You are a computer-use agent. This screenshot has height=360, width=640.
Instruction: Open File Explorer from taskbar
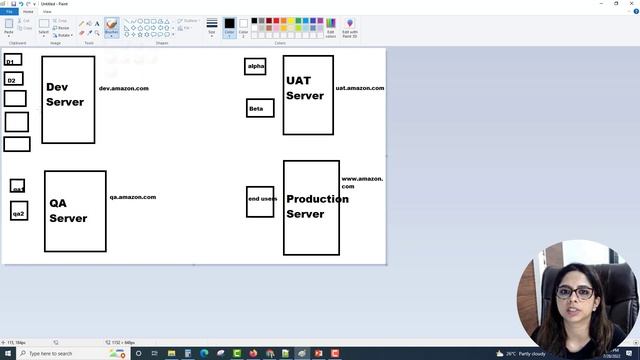[171, 353]
